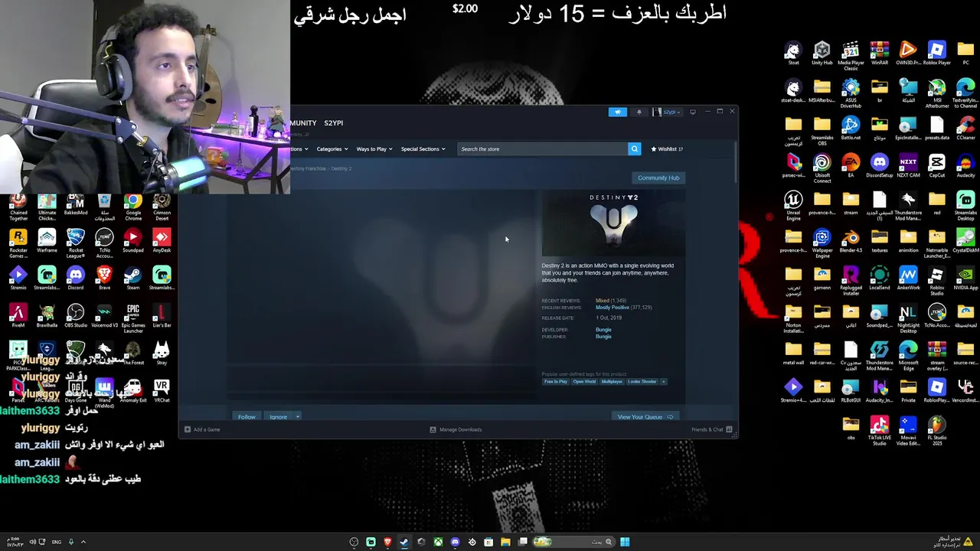Switch to Steam on the taskbar

click(404, 542)
